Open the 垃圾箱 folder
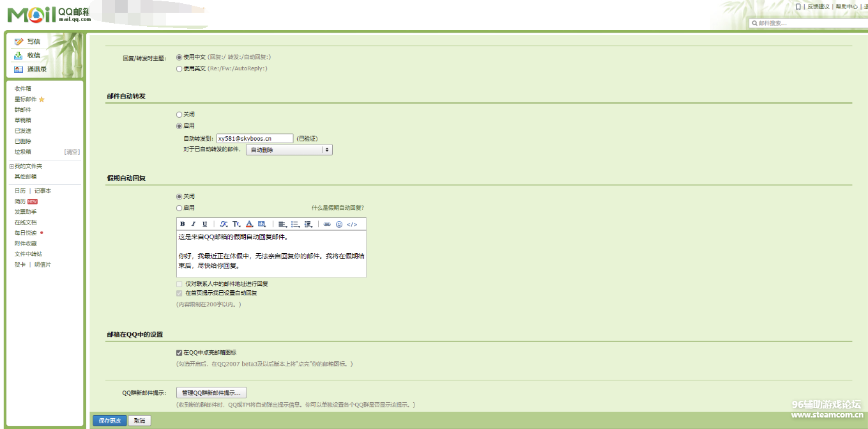The height and width of the screenshot is (429, 868). click(22, 151)
